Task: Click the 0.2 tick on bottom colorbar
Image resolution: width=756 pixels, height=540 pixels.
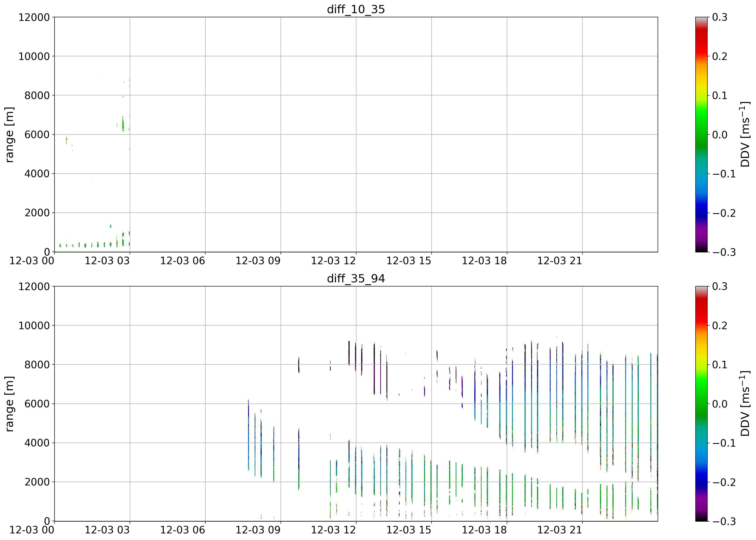Action: (720, 326)
